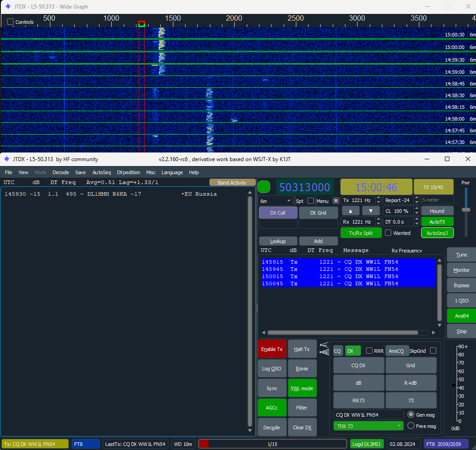Screen dimensions: 476x450
Task: Click the Erase button
Action: point(302,369)
